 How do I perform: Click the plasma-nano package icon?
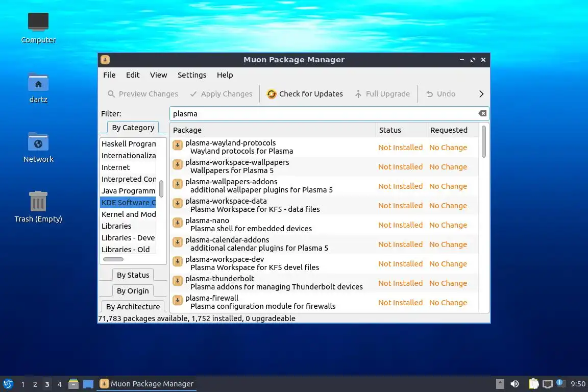pos(178,223)
